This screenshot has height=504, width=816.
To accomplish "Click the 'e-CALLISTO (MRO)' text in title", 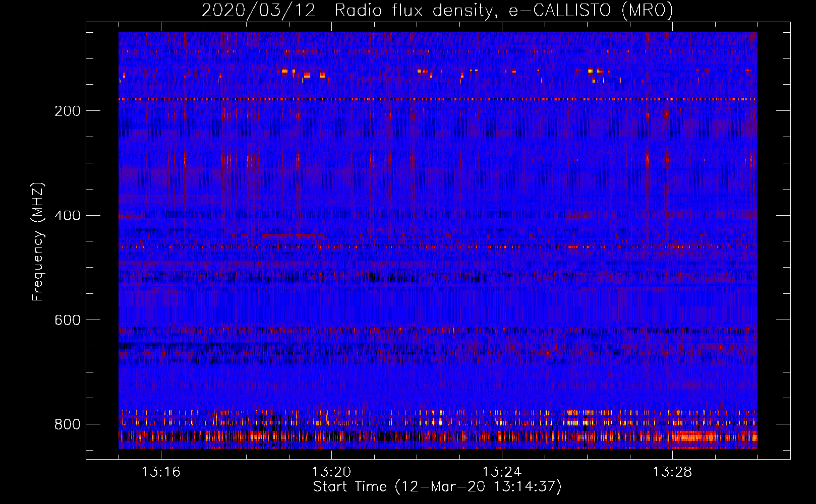I will point(591,11).
